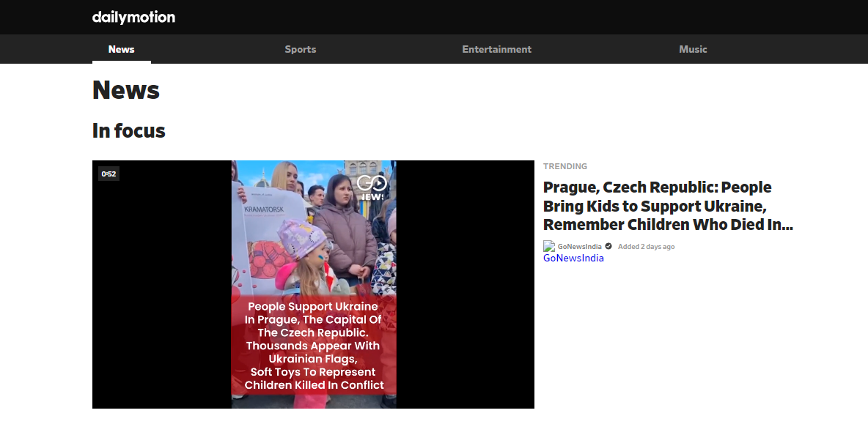Click the GoNewsIndia channel avatar
This screenshot has width=868, height=424.
pyautogui.click(x=550, y=246)
